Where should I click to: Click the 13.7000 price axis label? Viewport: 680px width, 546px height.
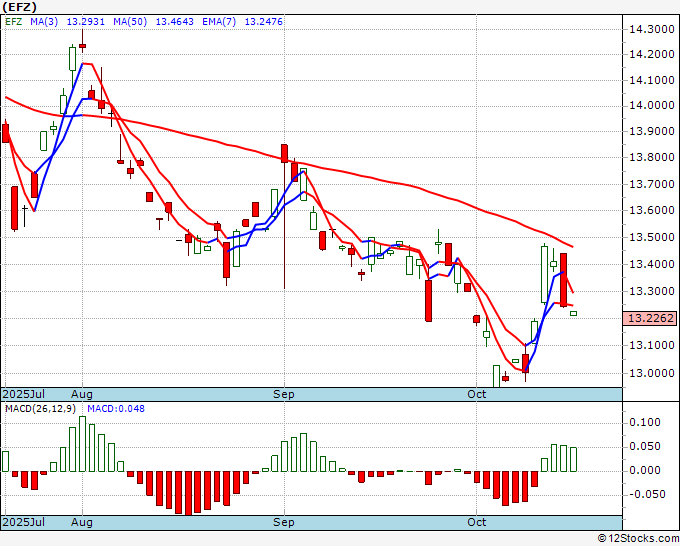click(652, 184)
